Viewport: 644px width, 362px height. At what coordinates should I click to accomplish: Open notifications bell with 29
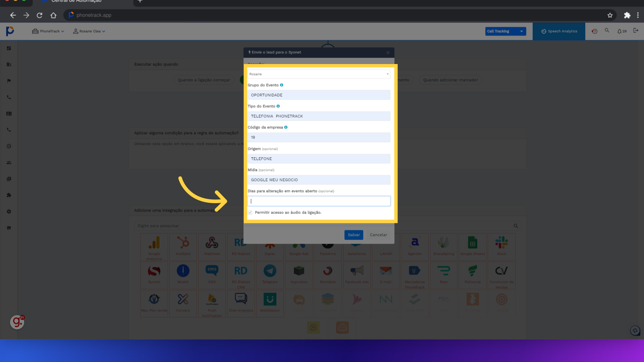[x=622, y=31]
